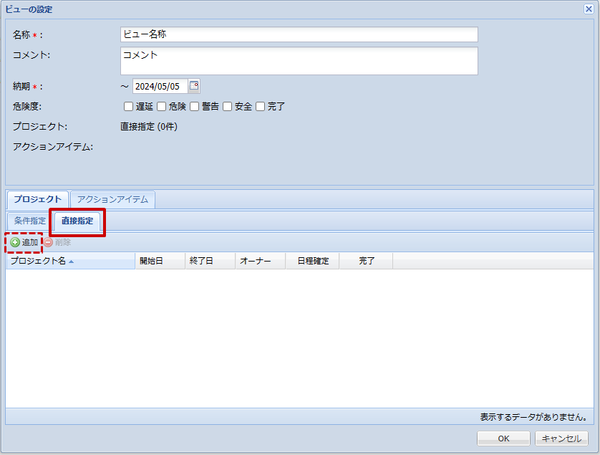This screenshot has height=455, width=600.
Task: Open the プロジェクト tab
Action: (x=38, y=199)
